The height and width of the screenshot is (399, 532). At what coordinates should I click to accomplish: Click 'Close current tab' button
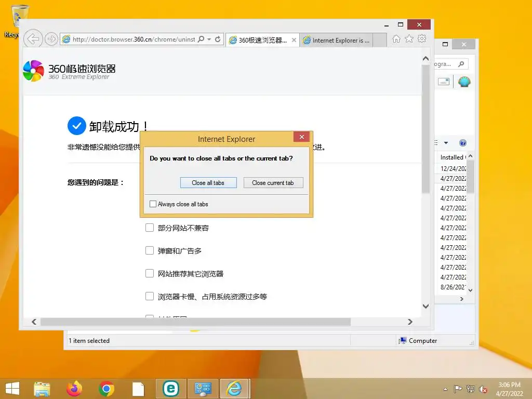point(273,183)
